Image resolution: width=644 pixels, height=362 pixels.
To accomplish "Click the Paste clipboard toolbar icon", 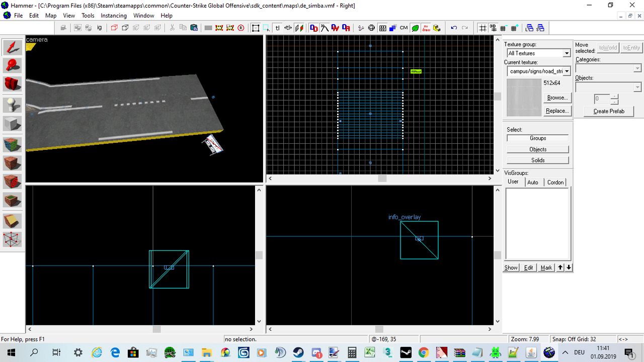I will pyautogui.click(x=194, y=28).
